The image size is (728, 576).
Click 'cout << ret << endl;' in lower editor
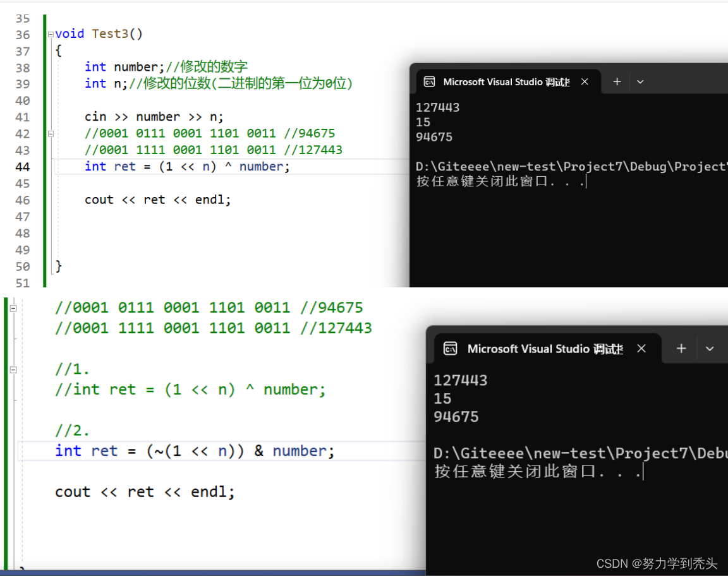click(x=145, y=491)
